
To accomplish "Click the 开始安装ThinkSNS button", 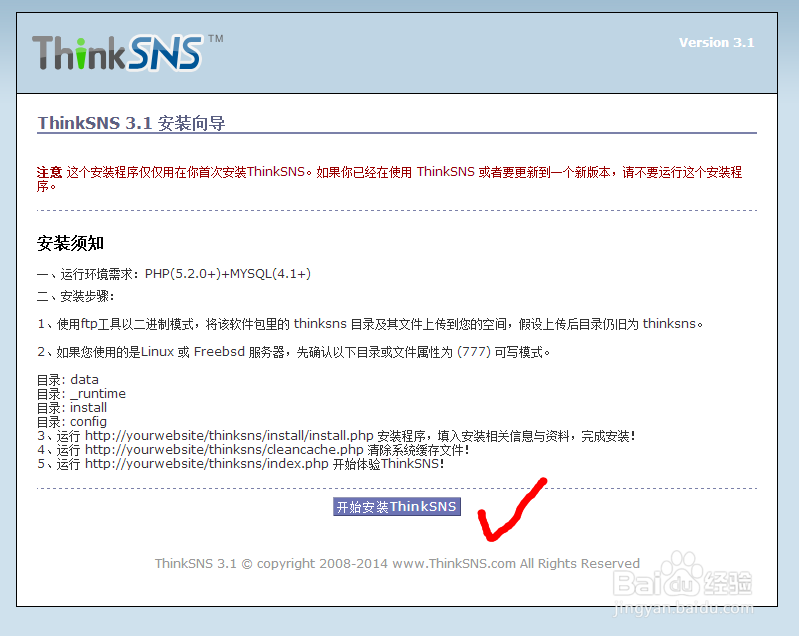I will [x=396, y=507].
